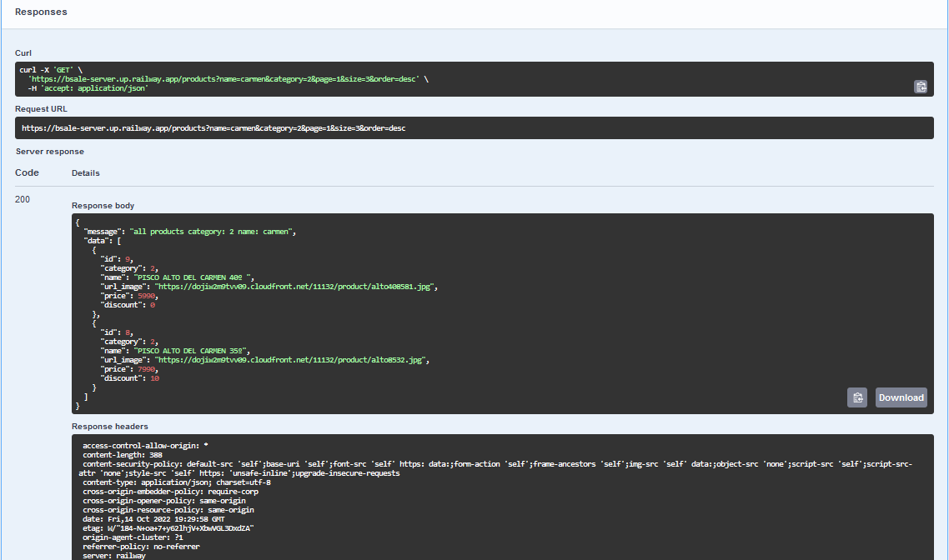The width and height of the screenshot is (949, 560).
Task: Click the curl URL line with bsale-server
Action: click(x=228, y=79)
